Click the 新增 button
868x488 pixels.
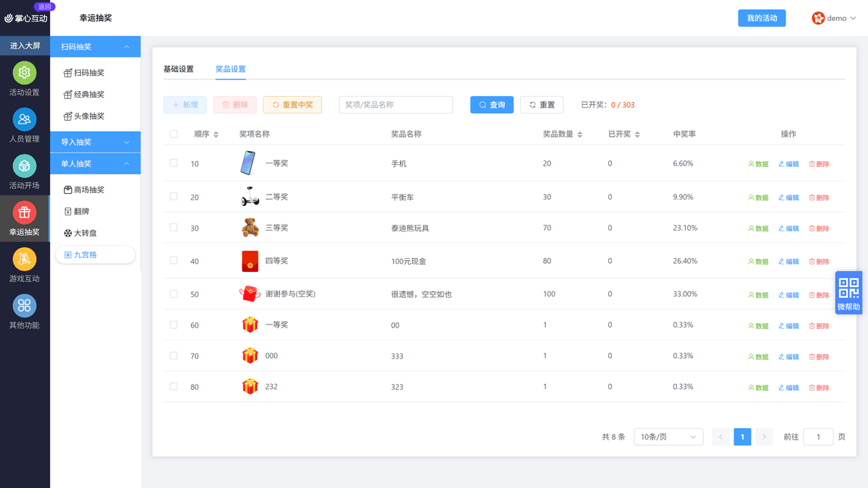tap(185, 105)
